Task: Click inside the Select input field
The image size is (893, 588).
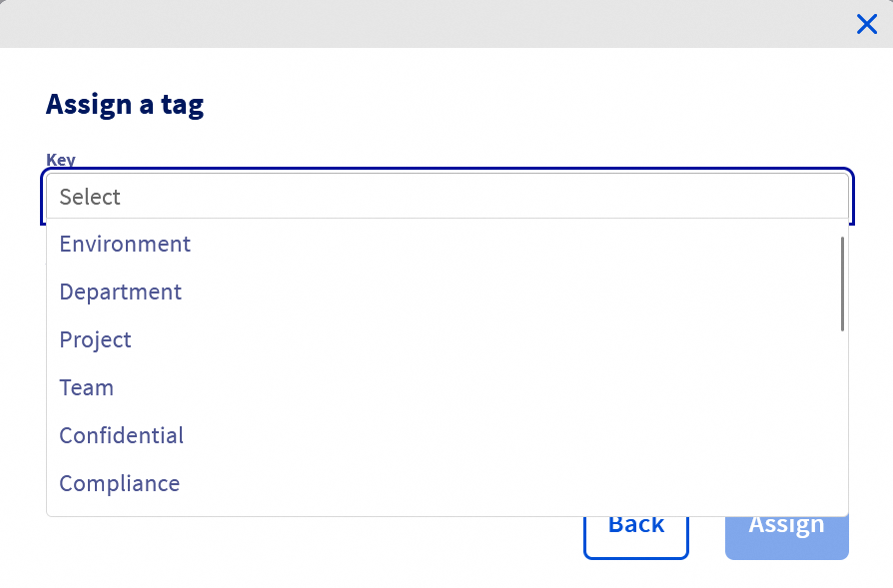Action: [x=446, y=196]
